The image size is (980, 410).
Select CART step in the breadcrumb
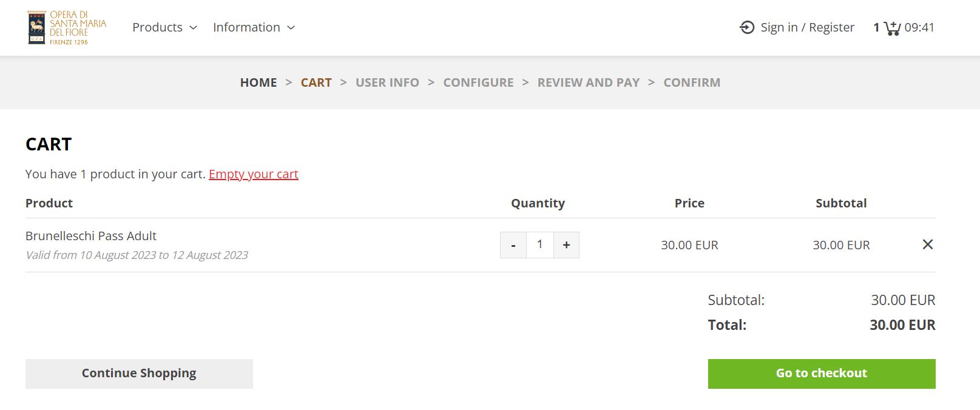[x=316, y=82]
